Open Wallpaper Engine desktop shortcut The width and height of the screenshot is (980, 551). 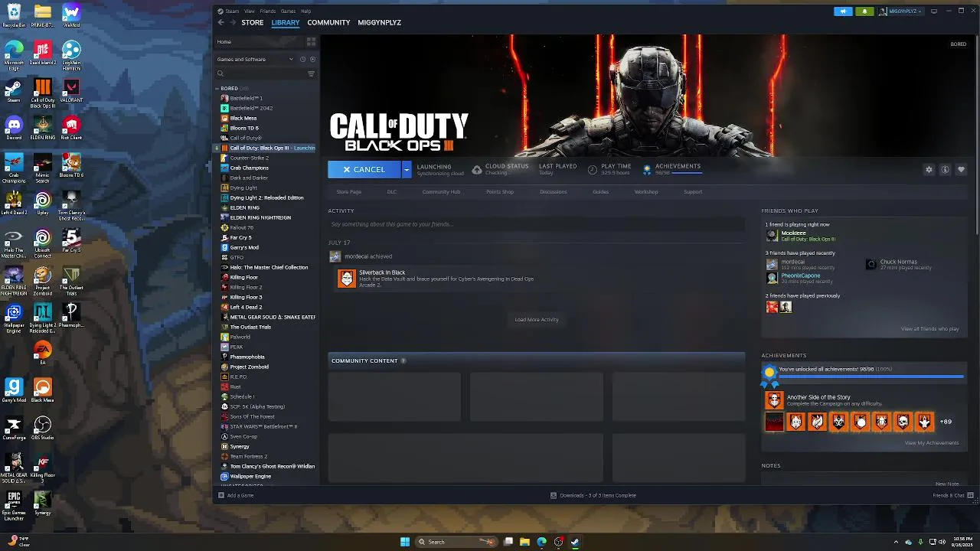tap(14, 318)
